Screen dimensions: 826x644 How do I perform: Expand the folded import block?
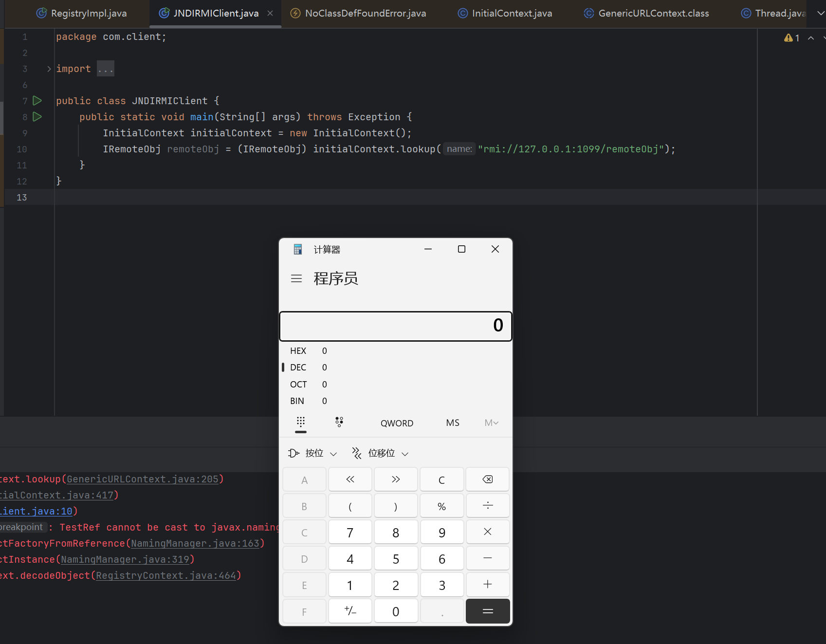pyautogui.click(x=49, y=69)
